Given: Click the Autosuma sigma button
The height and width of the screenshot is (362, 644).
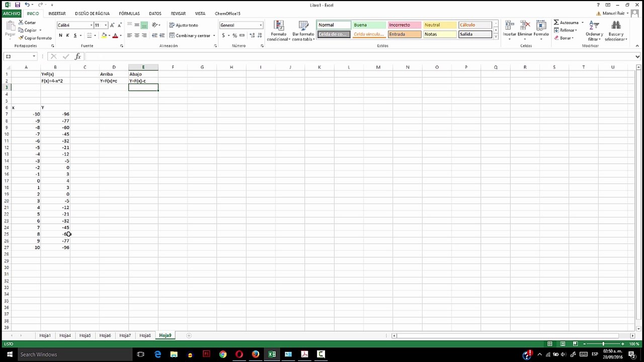Looking at the screenshot, I should 566,23.
